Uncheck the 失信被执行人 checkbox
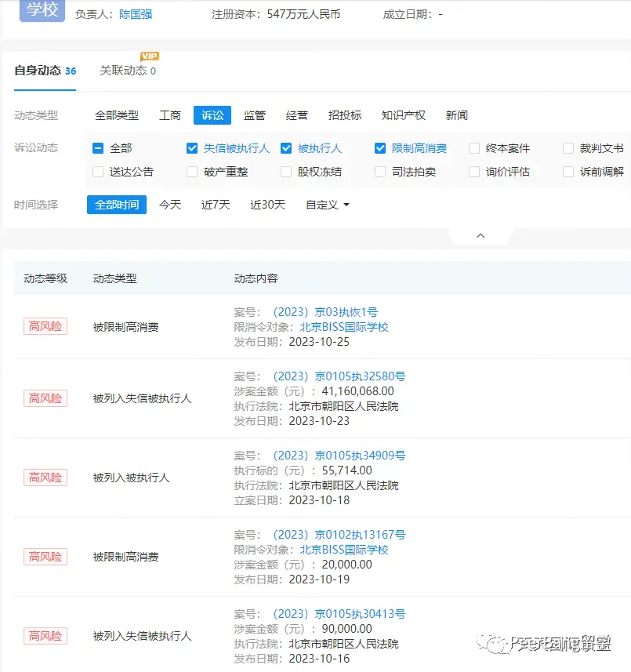Image resolution: width=631 pixels, height=672 pixels. coord(192,148)
